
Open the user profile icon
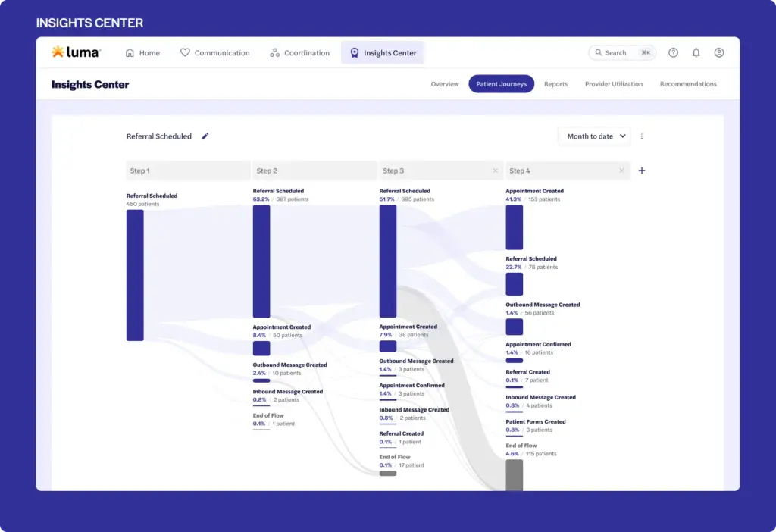[x=719, y=52]
